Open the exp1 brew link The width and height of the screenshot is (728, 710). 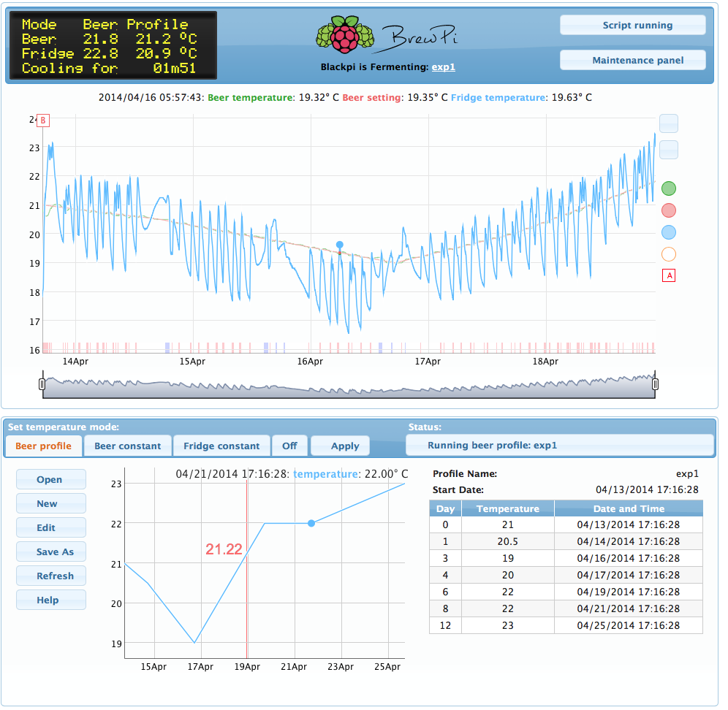click(443, 66)
